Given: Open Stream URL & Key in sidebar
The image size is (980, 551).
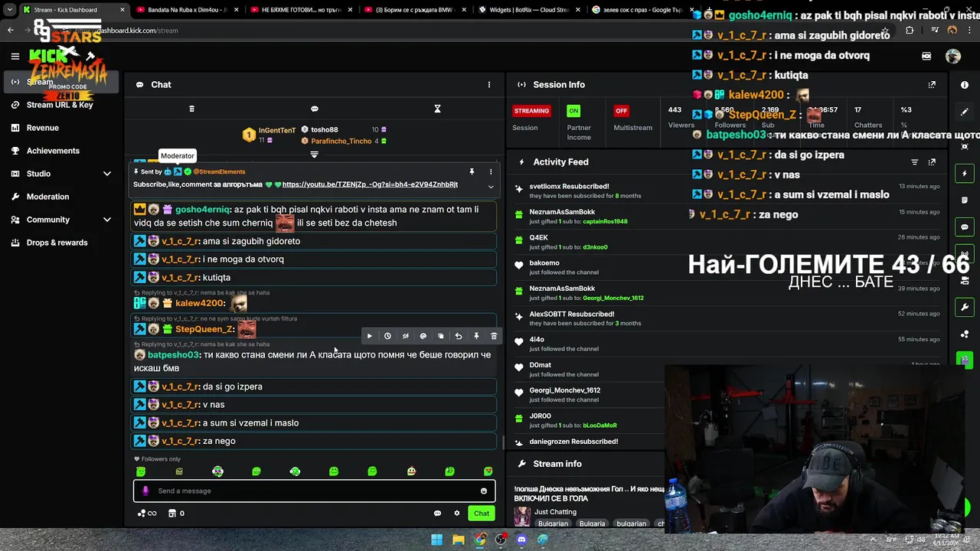Looking at the screenshot, I should click(60, 105).
